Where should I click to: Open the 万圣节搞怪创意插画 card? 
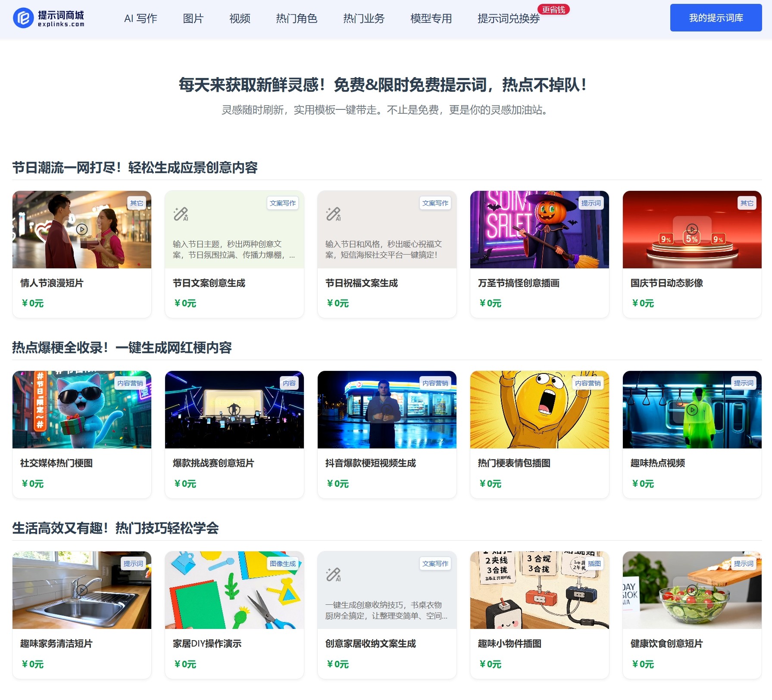pyautogui.click(x=539, y=254)
